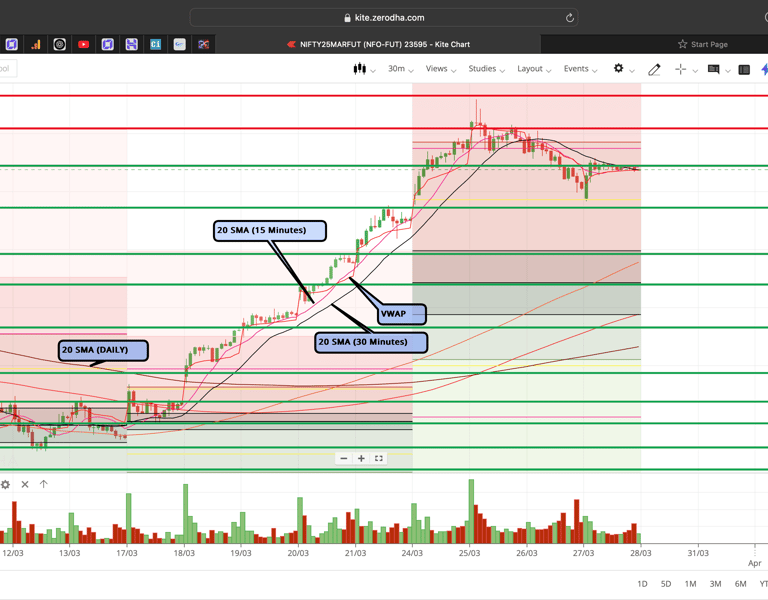Viewport: 768px width, 600px height.
Task: Switch to the Start Page tab
Action: click(703, 44)
